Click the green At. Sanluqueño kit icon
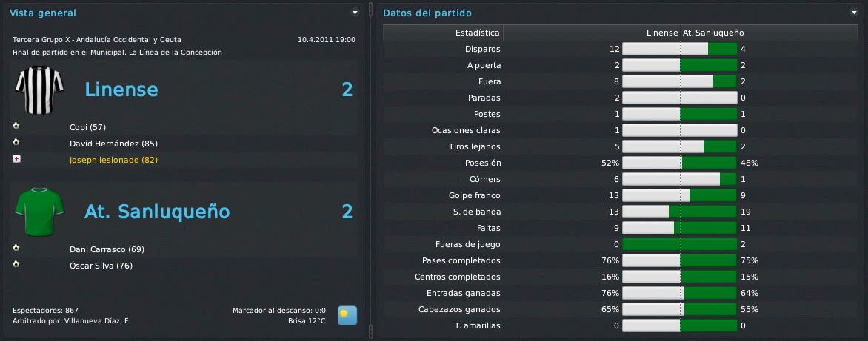868x341 pixels. click(x=39, y=212)
